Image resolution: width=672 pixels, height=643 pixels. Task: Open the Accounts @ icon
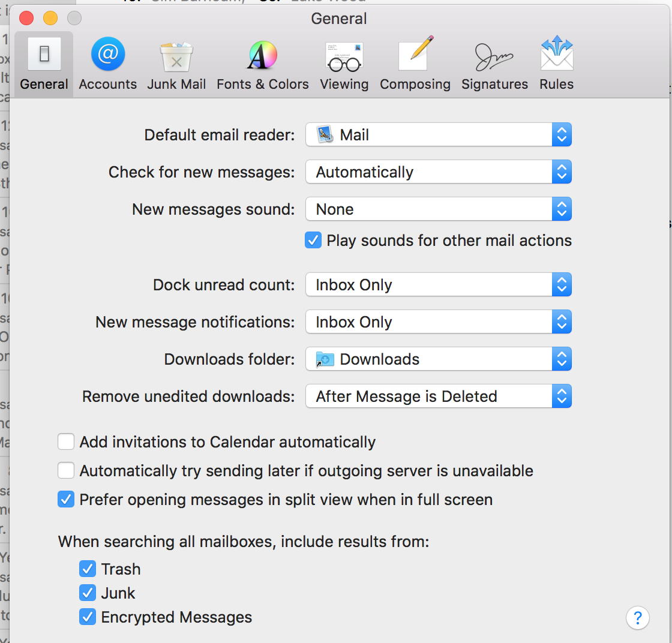click(108, 54)
